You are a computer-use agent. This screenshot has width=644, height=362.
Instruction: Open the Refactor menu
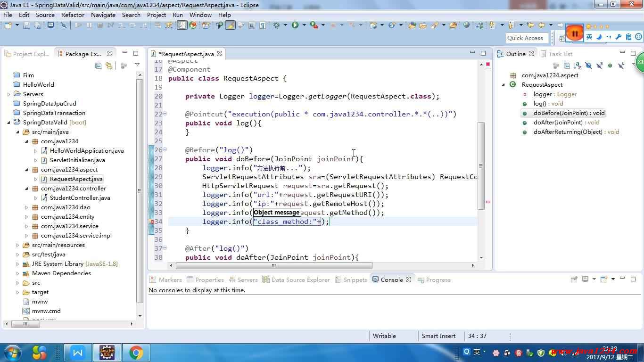tap(73, 15)
